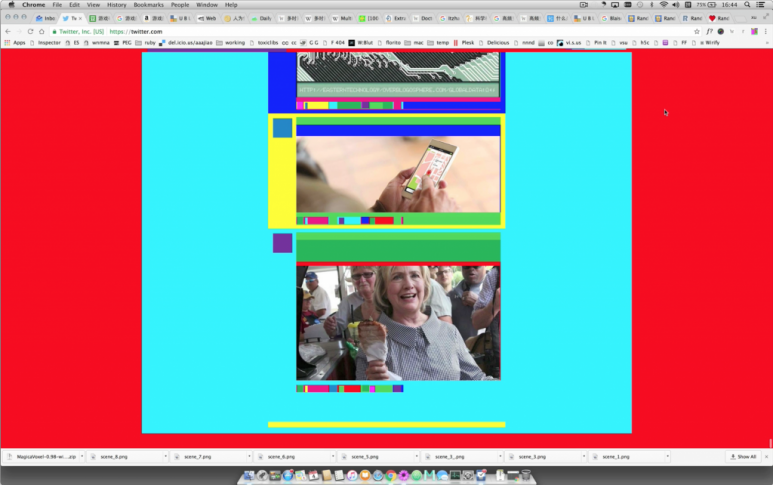Screen dimensions: 773x485
Task: Switch to the Daily tab
Action: (262, 18)
